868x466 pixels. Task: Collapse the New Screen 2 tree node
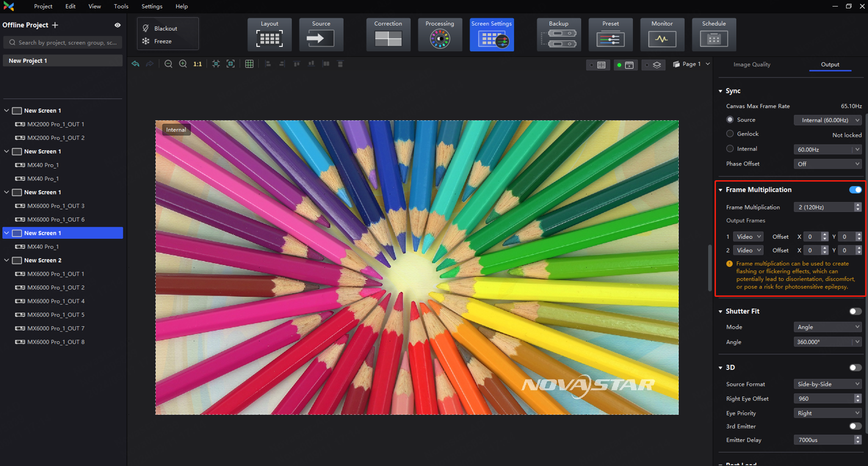click(x=7, y=260)
